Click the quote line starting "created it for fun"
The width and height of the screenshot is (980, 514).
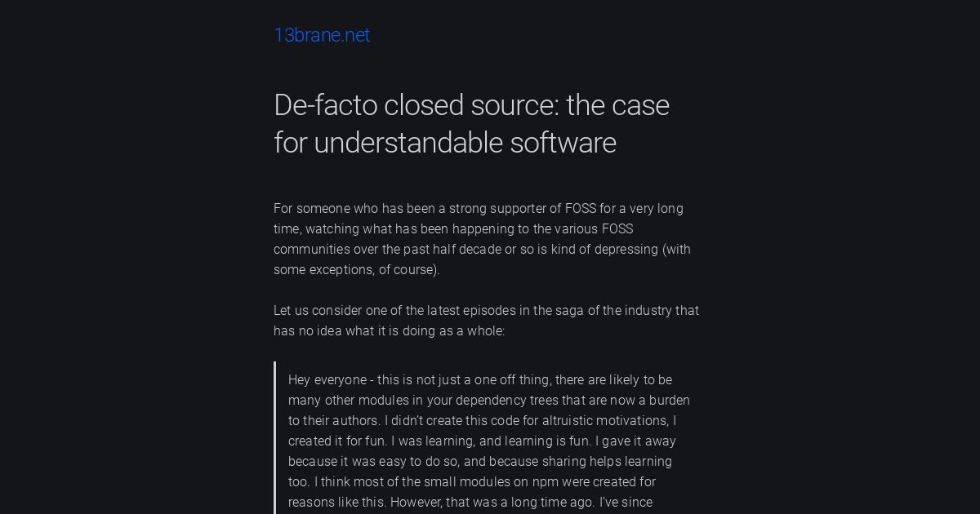click(x=482, y=441)
